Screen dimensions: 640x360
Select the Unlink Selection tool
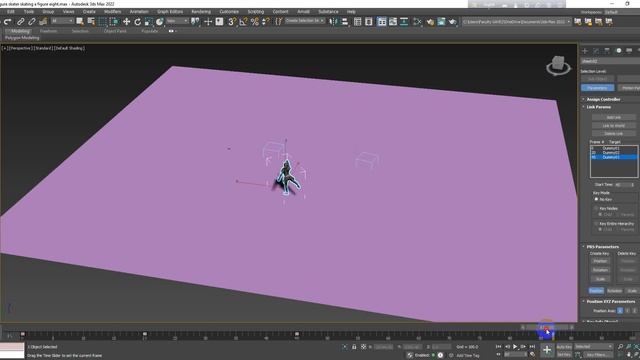(x=31, y=22)
